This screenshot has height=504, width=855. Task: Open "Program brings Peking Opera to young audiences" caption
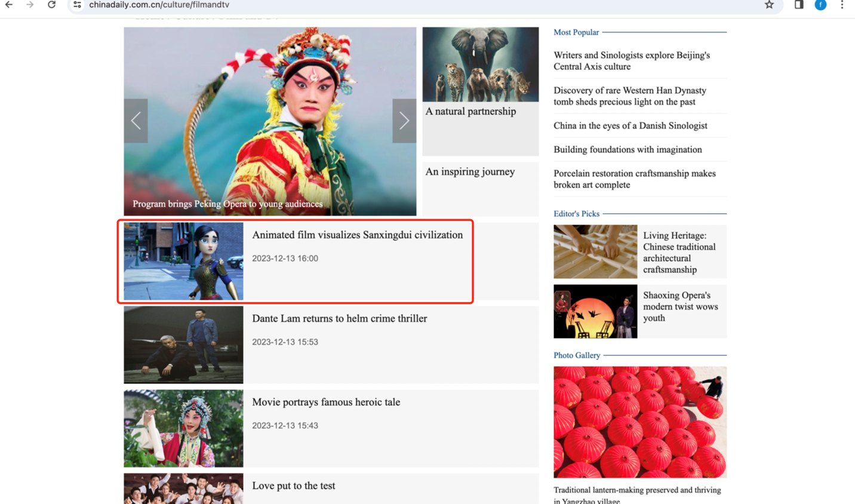(x=227, y=204)
